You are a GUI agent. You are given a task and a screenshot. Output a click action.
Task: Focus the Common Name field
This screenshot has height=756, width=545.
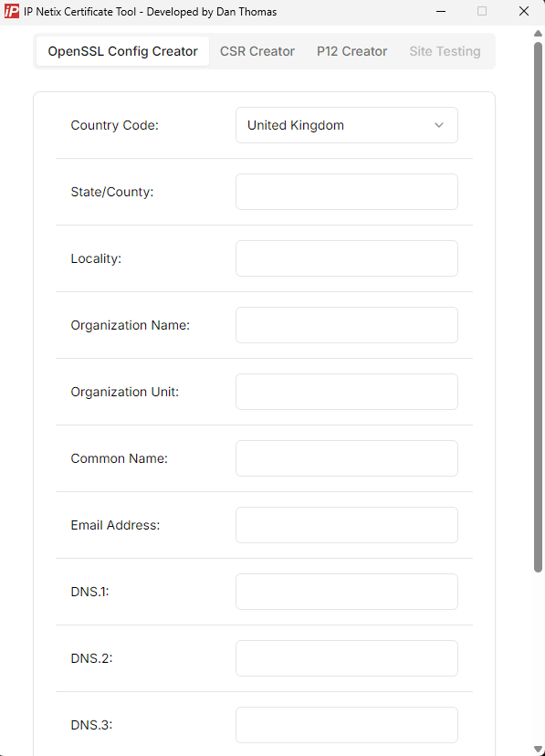click(347, 458)
